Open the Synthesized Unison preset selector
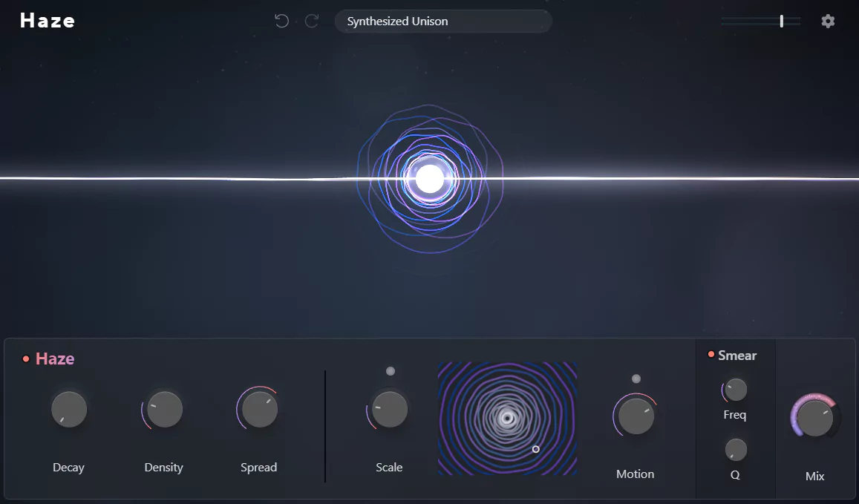 [443, 22]
